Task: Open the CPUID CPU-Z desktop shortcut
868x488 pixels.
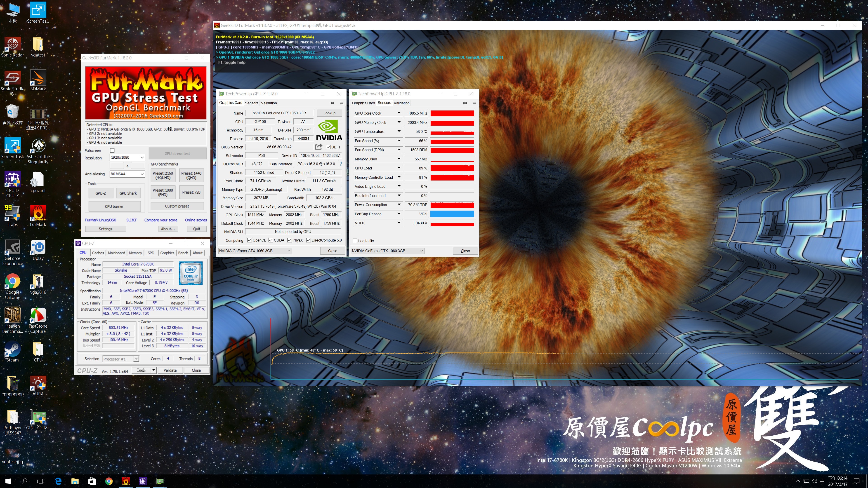Action: 12,185
